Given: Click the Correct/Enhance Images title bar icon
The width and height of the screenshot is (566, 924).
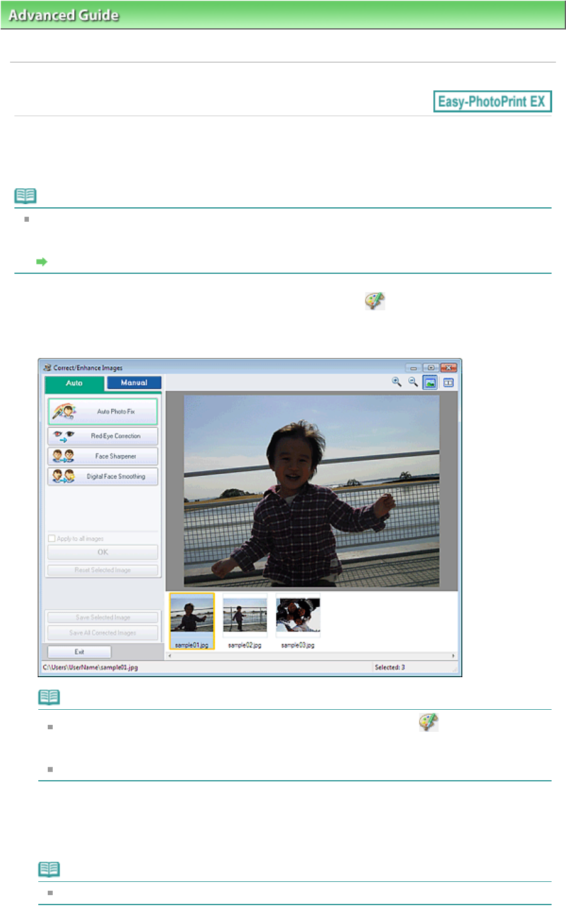Looking at the screenshot, I should (x=47, y=367).
